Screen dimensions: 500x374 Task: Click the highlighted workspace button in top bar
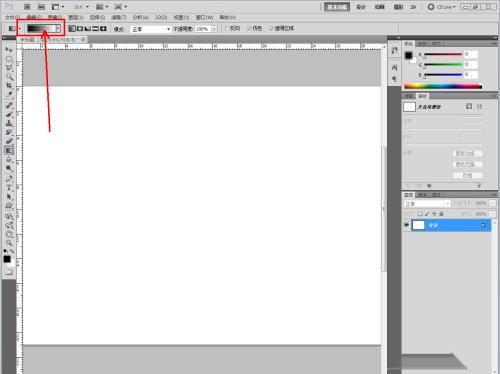pyautogui.click(x=337, y=7)
